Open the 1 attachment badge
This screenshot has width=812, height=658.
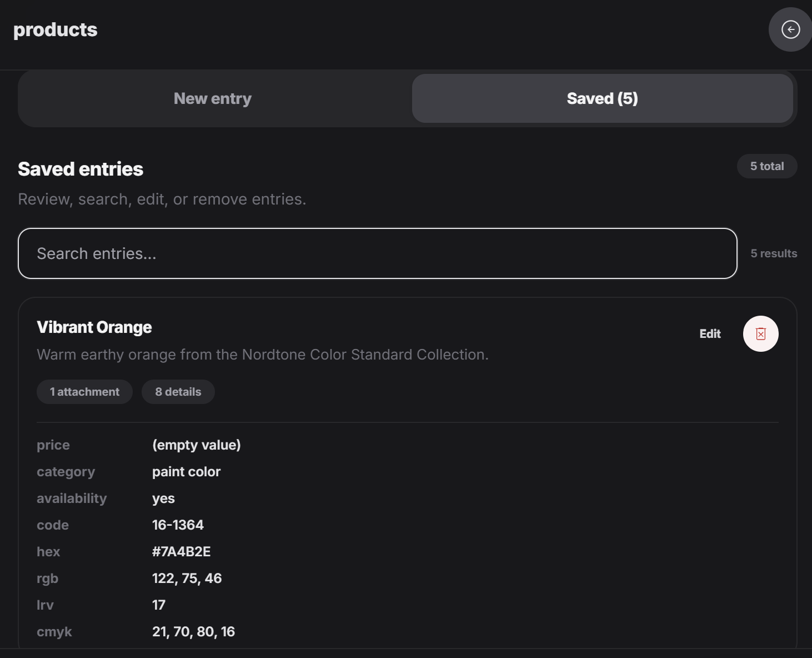pyautogui.click(x=84, y=392)
